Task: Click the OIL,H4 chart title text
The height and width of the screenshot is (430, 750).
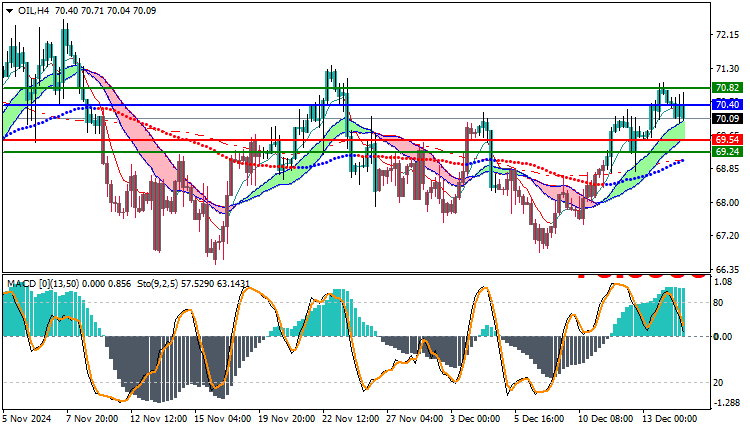Action: [33, 11]
